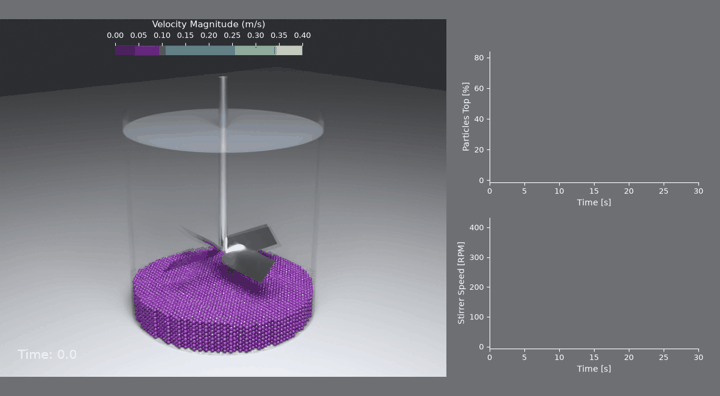This screenshot has height=396, width=720.
Task: Select the 0.10 colorbar tick label
Action: tap(162, 35)
